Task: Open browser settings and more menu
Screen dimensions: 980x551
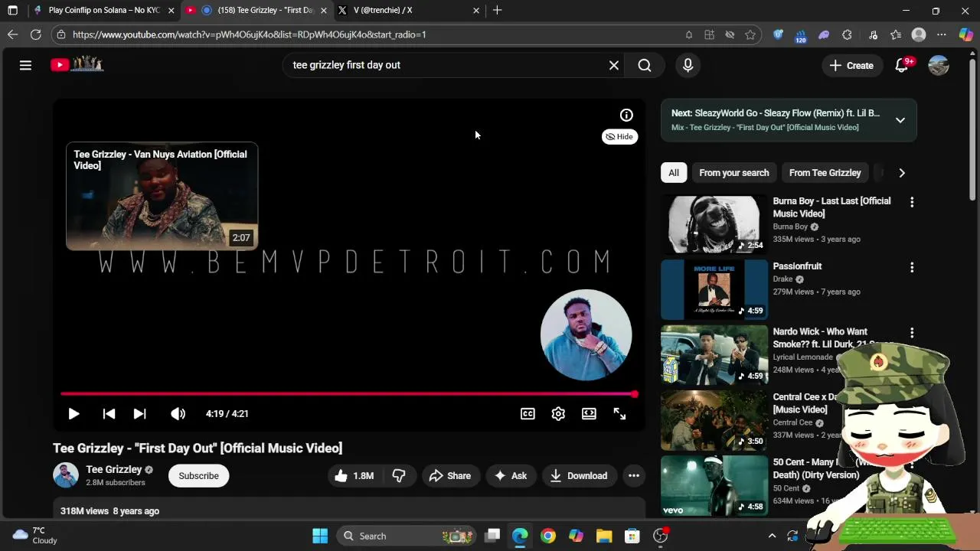Action: coord(942,34)
